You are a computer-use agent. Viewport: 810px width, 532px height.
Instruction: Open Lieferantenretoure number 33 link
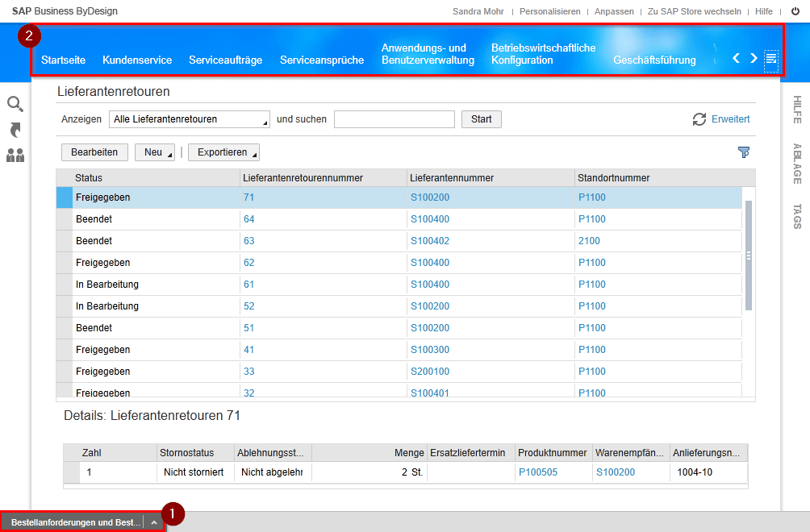(x=249, y=371)
